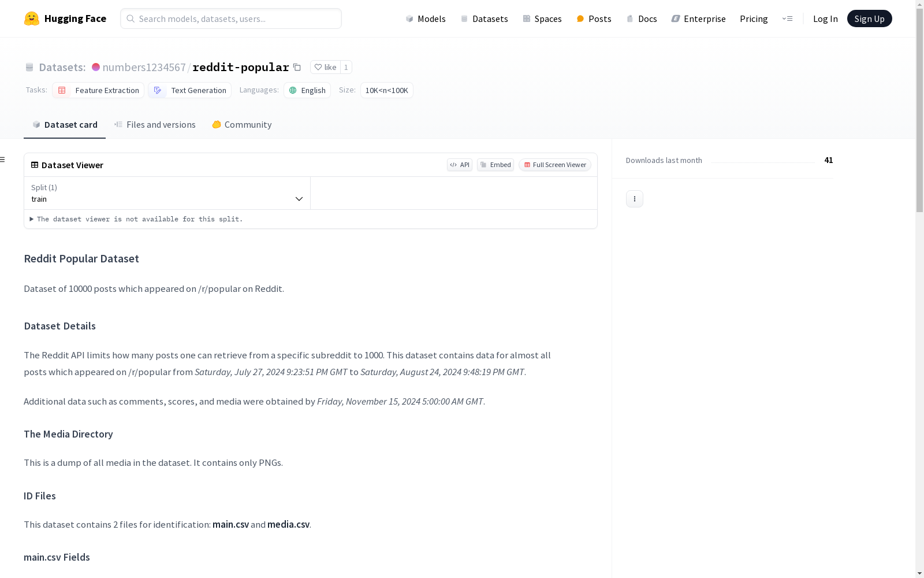
Task: Click the scrollbar down arrow
Action: 919,573
